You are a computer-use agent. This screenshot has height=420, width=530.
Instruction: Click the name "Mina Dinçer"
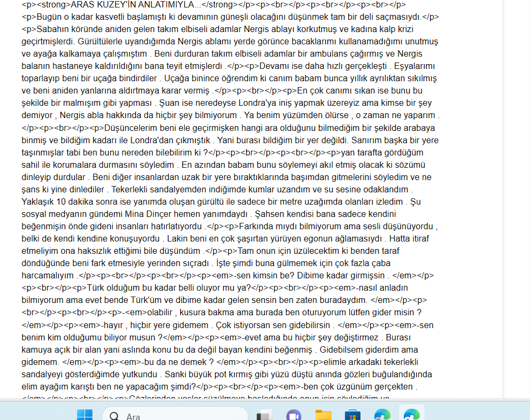[x=148, y=214]
